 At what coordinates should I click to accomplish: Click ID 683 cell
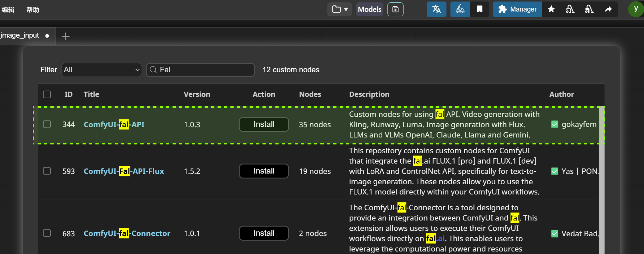[x=68, y=234]
